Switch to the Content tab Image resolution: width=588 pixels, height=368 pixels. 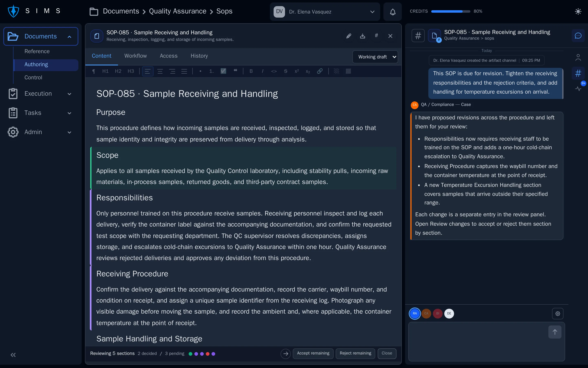coord(101,56)
